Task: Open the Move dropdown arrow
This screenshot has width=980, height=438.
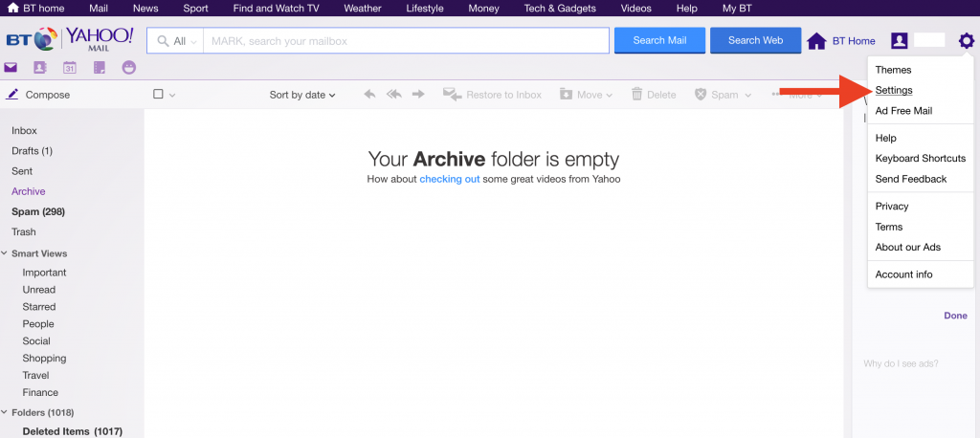Action: [x=609, y=95]
